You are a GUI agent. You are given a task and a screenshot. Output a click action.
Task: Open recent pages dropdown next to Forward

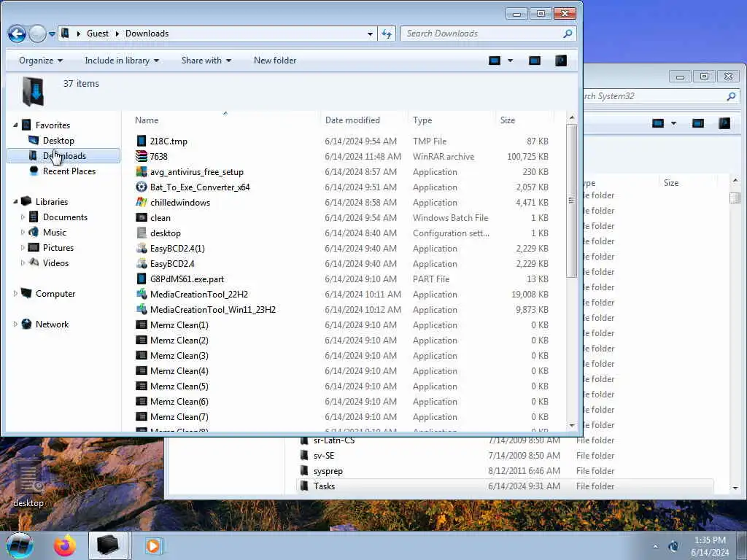point(52,34)
